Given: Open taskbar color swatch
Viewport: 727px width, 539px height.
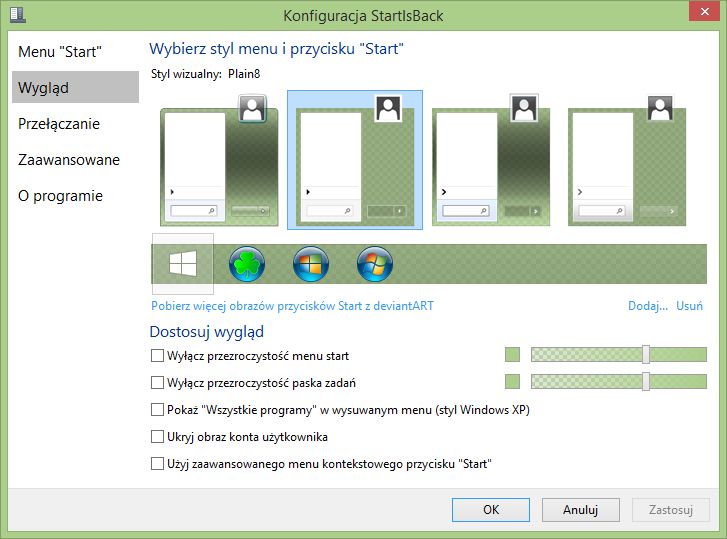Looking at the screenshot, I should [x=512, y=382].
